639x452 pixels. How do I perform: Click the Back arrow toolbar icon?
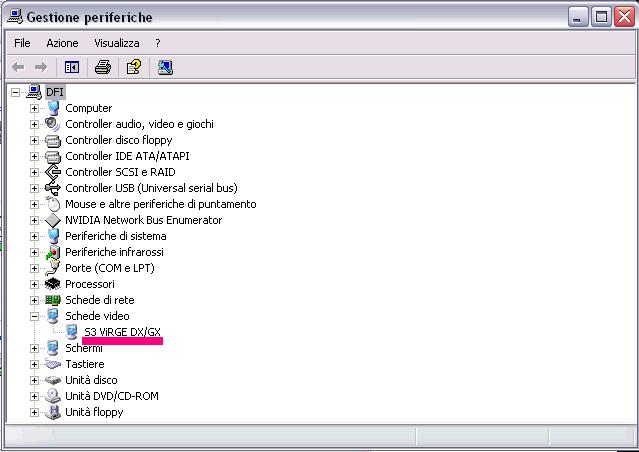pyautogui.click(x=18, y=67)
